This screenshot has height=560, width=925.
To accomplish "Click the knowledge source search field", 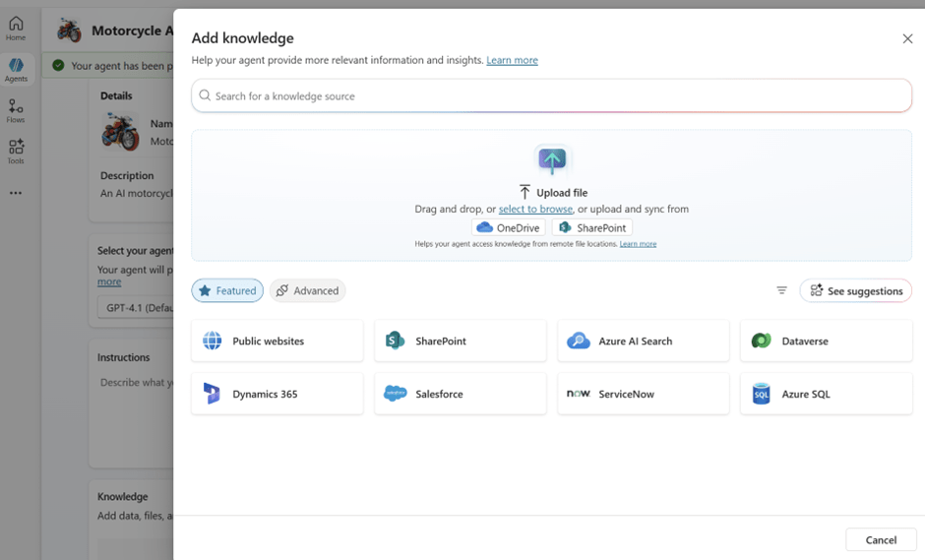I will [551, 95].
